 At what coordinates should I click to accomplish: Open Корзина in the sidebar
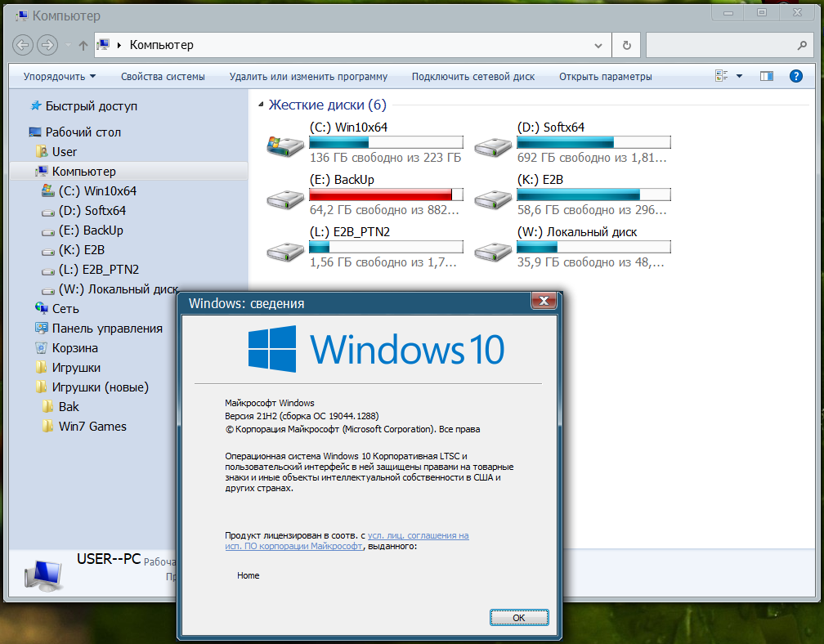coord(74,348)
